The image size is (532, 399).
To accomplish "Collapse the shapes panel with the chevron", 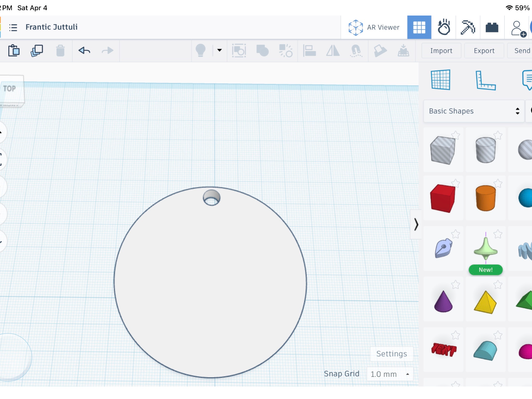I will (x=416, y=224).
